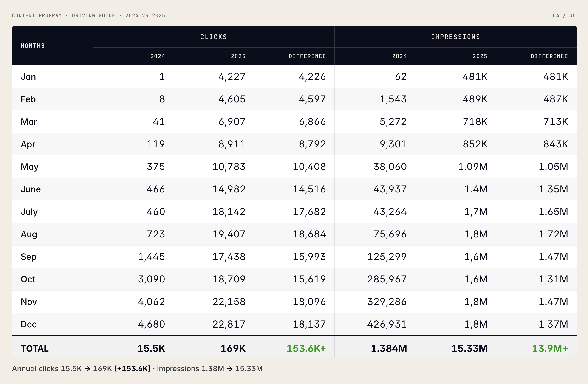Click the June row label

pyautogui.click(x=31, y=189)
